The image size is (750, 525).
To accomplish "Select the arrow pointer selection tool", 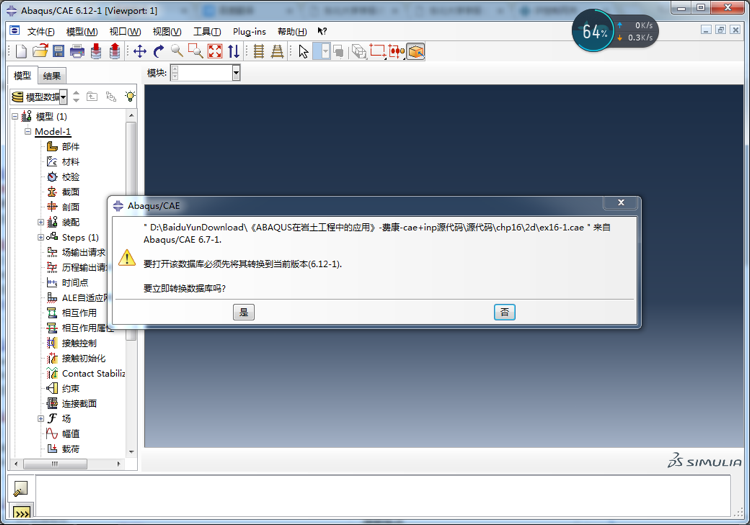I will point(303,51).
